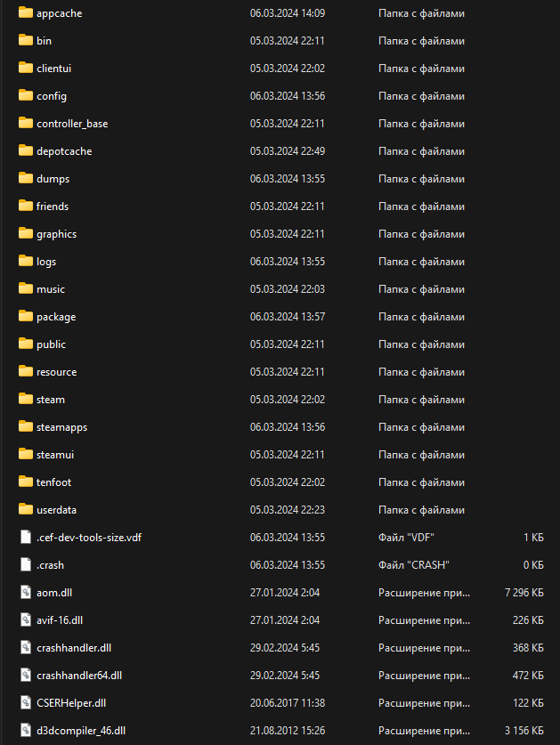
Task: Select the package folder name
Action: [x=56, y=317]
